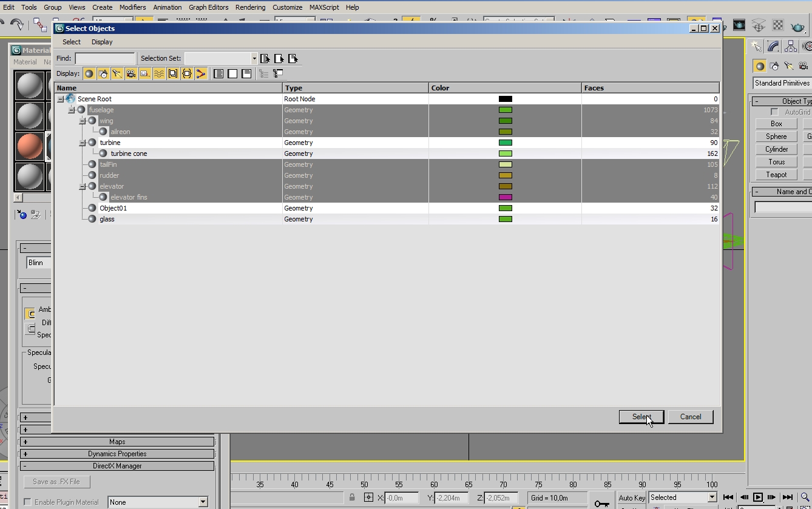Click the teapot Quick Render icon
This screenshot has width=812, height=509.
click(x=797, y=25)
